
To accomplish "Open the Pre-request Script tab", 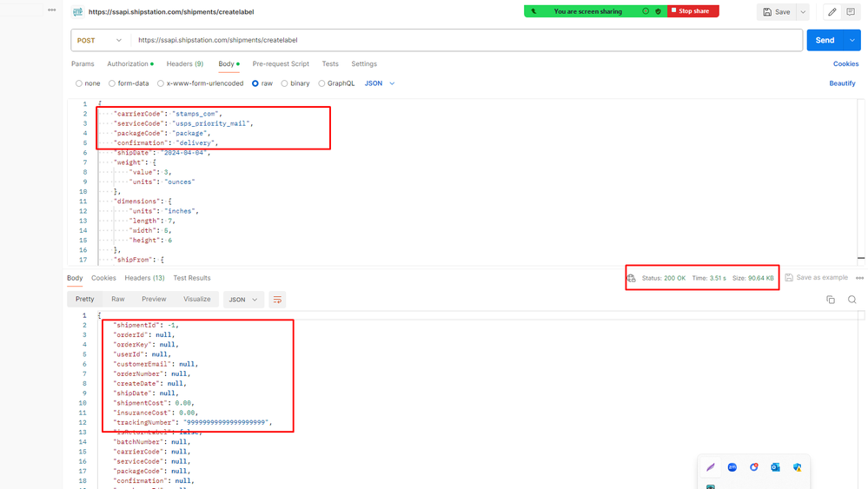I will pyautogui.click(x=281, y=63).
